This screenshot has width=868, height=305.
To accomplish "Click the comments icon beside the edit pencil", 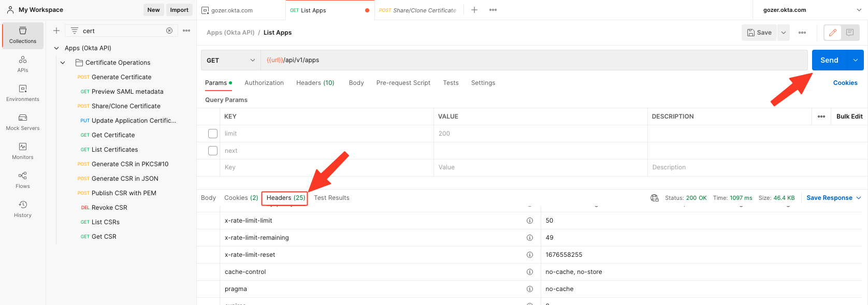I will 850,33.
